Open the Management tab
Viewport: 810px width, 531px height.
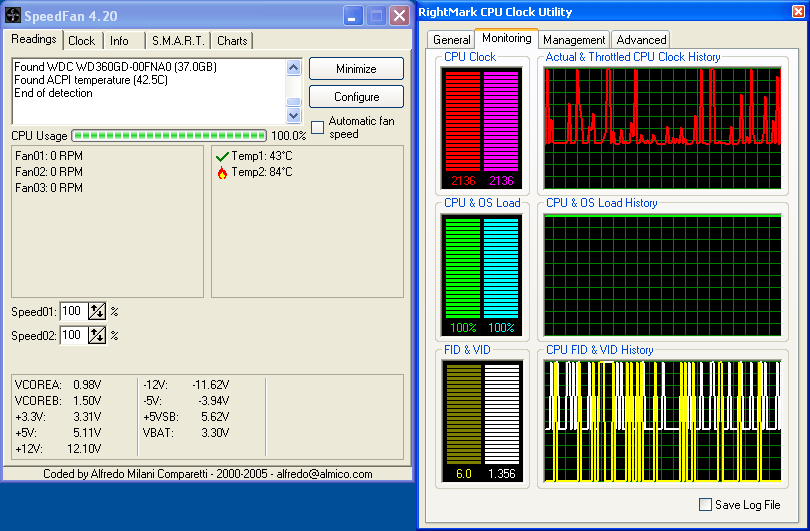[x=574, y=40]
